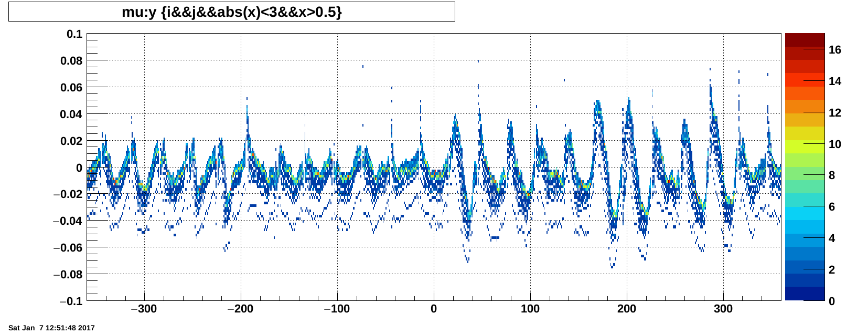Click x-axis label −200

(240, 309)
